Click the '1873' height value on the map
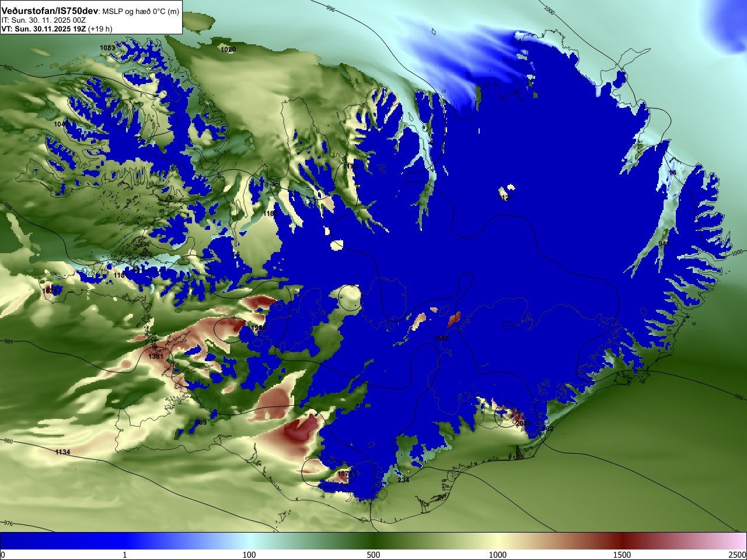This screenshot has width=747, height=560. pos(345,474)
